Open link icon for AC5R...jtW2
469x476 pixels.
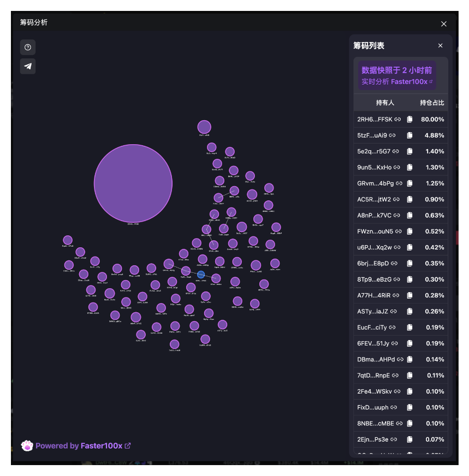click(x=396, y=199)
